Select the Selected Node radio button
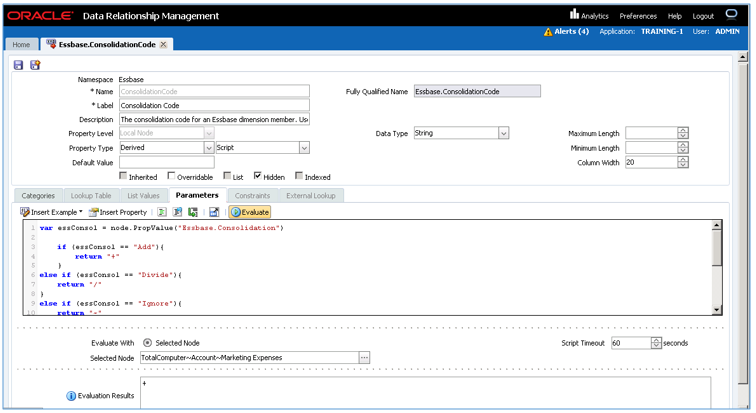Viewport: 756px width, 413px height. tap(148, 343)
